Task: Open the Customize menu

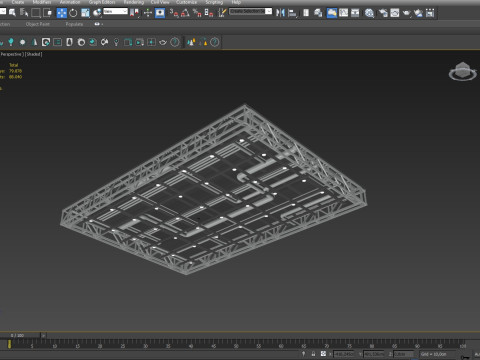Action: (x=186, y=2)
